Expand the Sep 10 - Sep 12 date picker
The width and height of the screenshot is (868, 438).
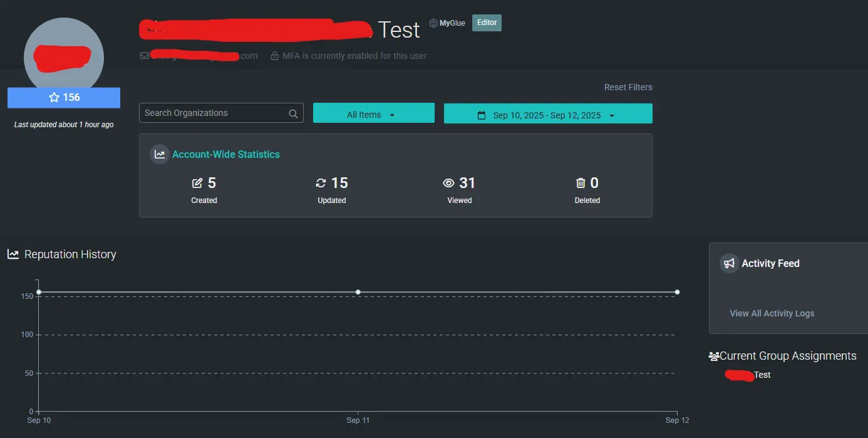pyautogui.click(x=548, y=115)
